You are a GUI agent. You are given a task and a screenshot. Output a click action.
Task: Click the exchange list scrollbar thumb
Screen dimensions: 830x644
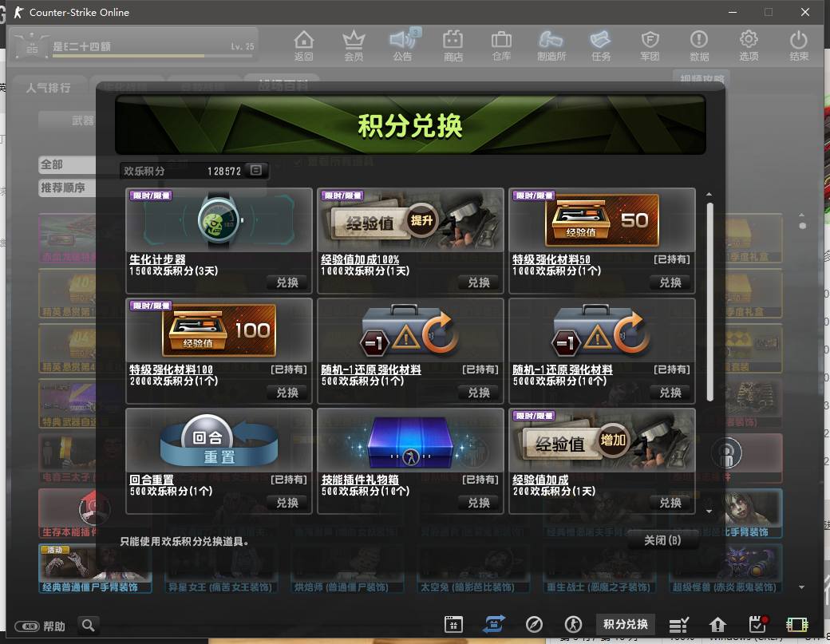point(709,302)
